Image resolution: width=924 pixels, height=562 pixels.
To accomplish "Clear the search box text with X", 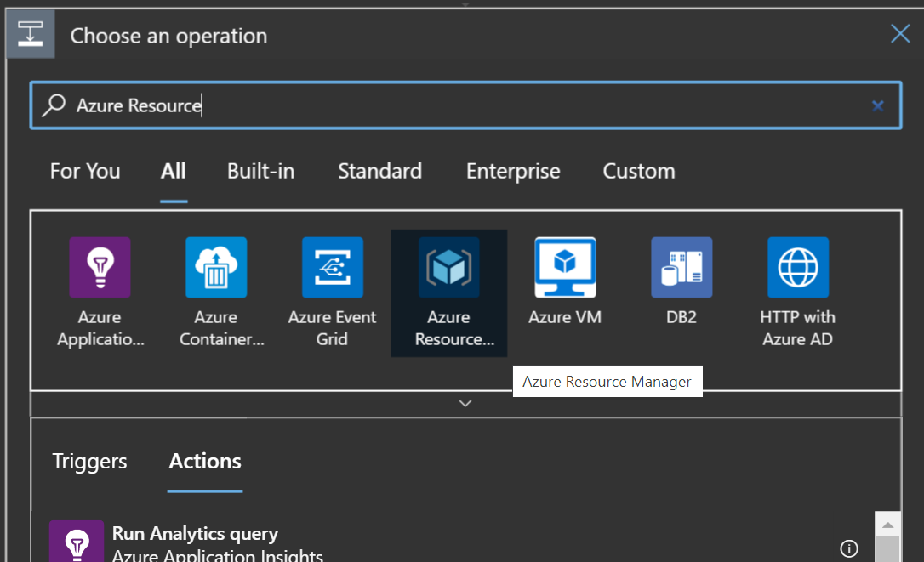I will tap(877, 105).
